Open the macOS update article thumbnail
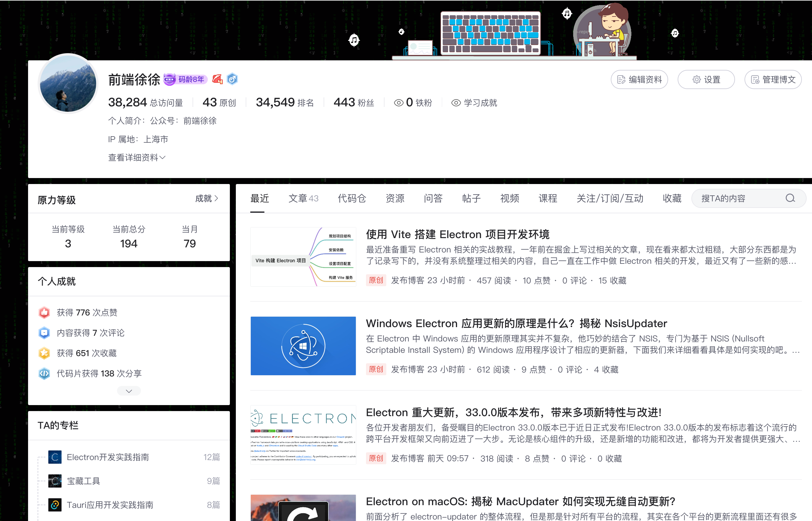Viewport: 812px width, 521px height. tap(303, 508)
